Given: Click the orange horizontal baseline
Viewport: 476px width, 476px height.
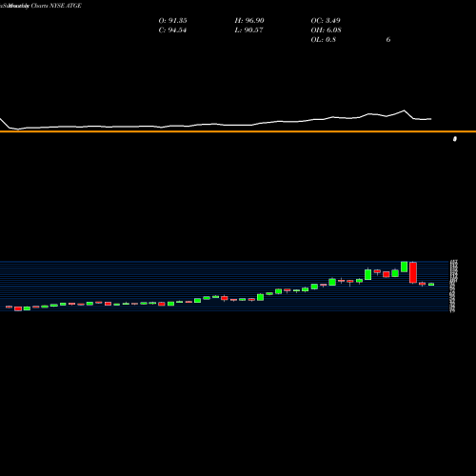Looking at the screenshot, I should pos(238,131).
